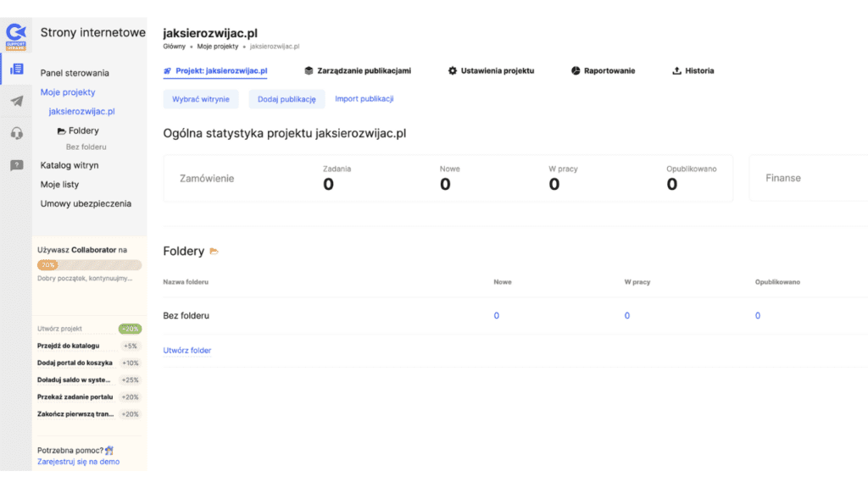Image resolution: width=868 pixels, height=488 pixels.
Task: Click the rocket icon of Projekt tab
Action: (167, 71)
